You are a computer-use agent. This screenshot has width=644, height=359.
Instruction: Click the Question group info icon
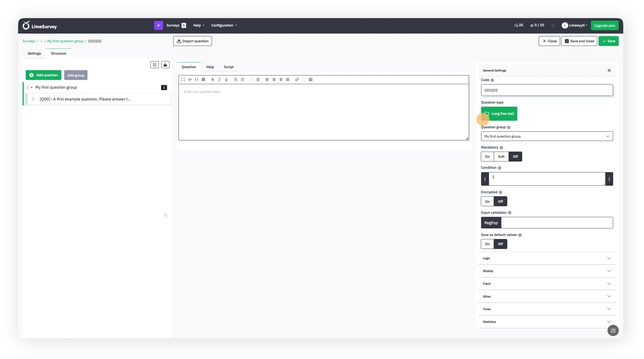pos(508,127)
